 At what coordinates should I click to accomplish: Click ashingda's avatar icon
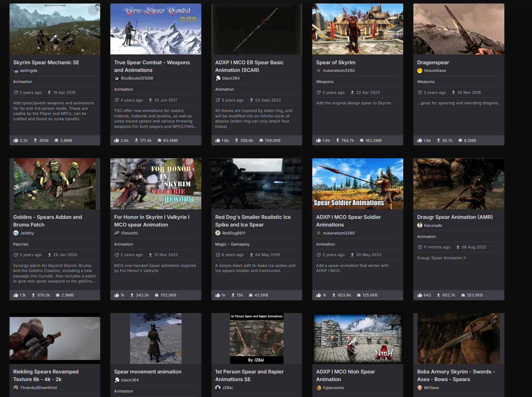pyautogui.click(x=16, y=71)
